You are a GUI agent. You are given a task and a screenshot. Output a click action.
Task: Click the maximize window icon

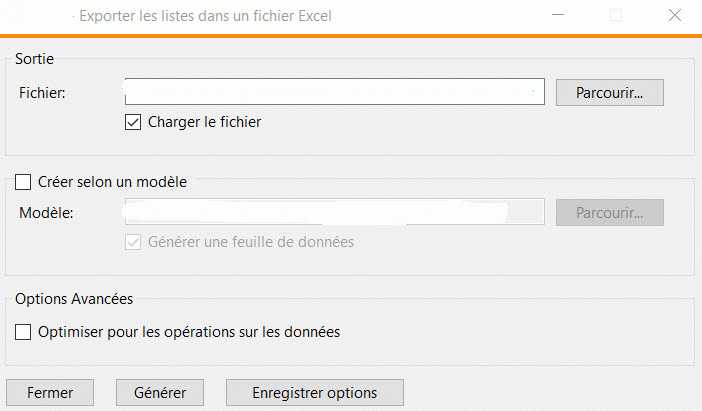pos(616,15)
